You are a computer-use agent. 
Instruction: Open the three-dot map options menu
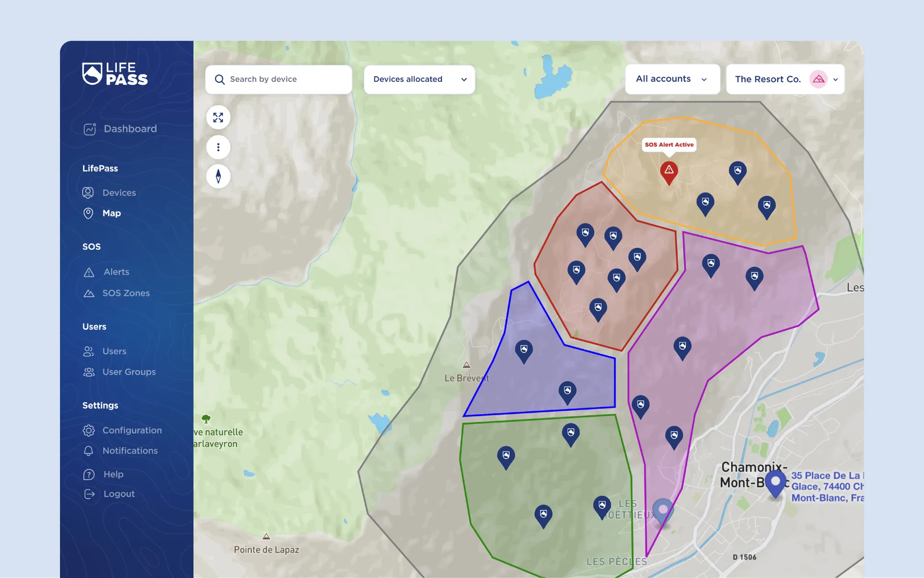218,147
